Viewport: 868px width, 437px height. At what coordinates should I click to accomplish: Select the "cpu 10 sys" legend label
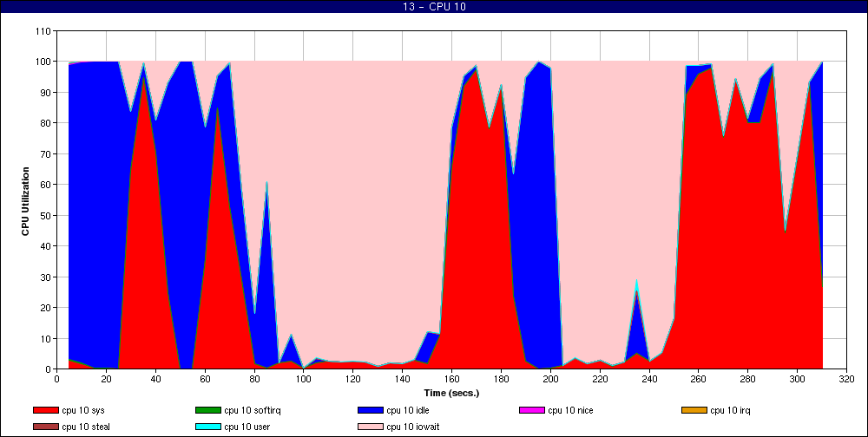(x=85, y=409)
